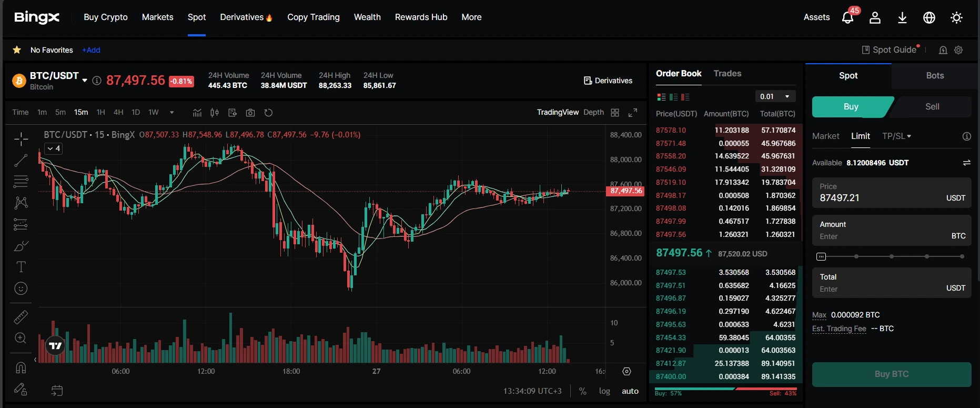Open spot trading preferences gear
The height and width of the screenshot is (408, 980).
958,50
